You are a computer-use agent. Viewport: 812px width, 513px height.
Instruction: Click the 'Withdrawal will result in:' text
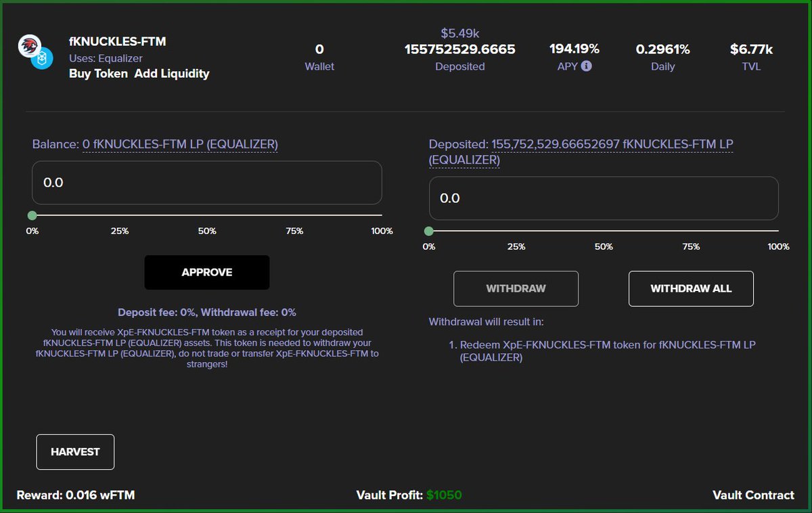(x=487, y=321)
